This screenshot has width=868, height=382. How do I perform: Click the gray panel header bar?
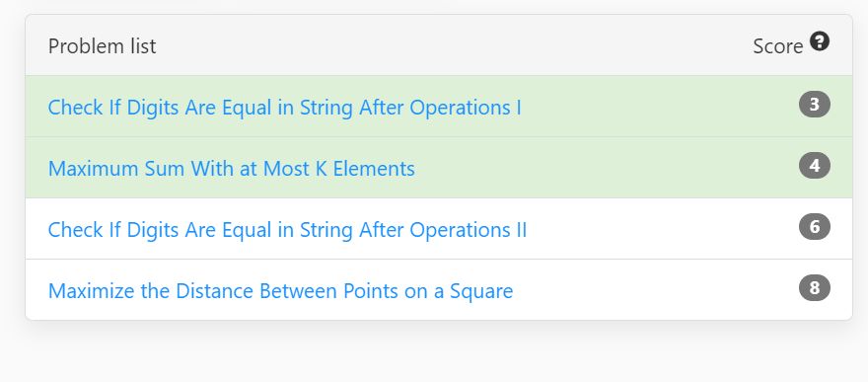point(439,45)
